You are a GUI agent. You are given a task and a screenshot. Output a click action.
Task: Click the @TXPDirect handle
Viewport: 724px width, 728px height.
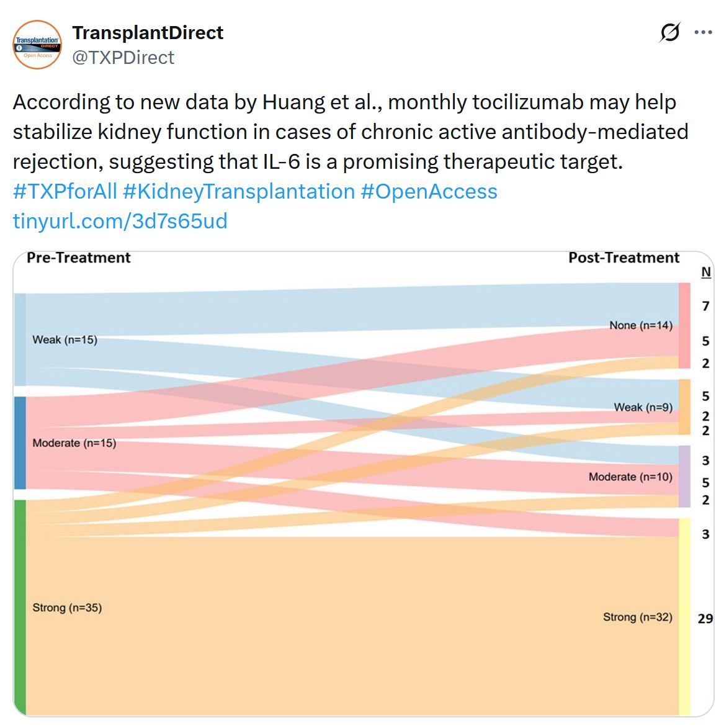(x=123, y=58)
